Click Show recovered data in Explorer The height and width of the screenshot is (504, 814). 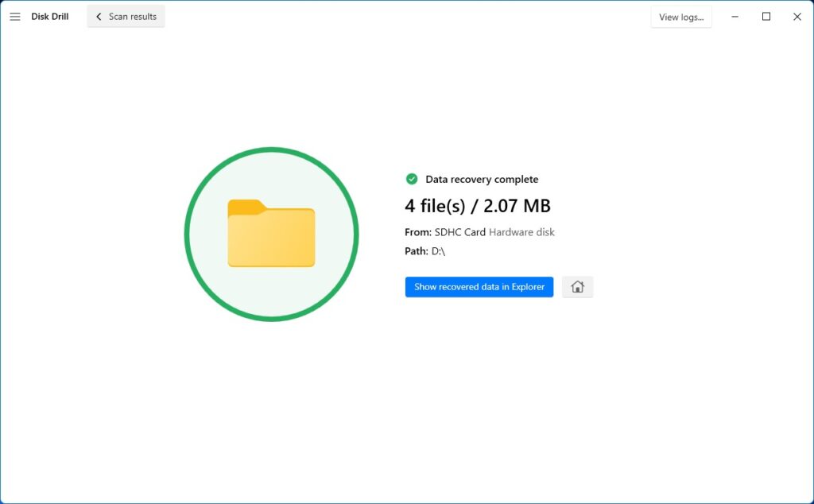479,286
